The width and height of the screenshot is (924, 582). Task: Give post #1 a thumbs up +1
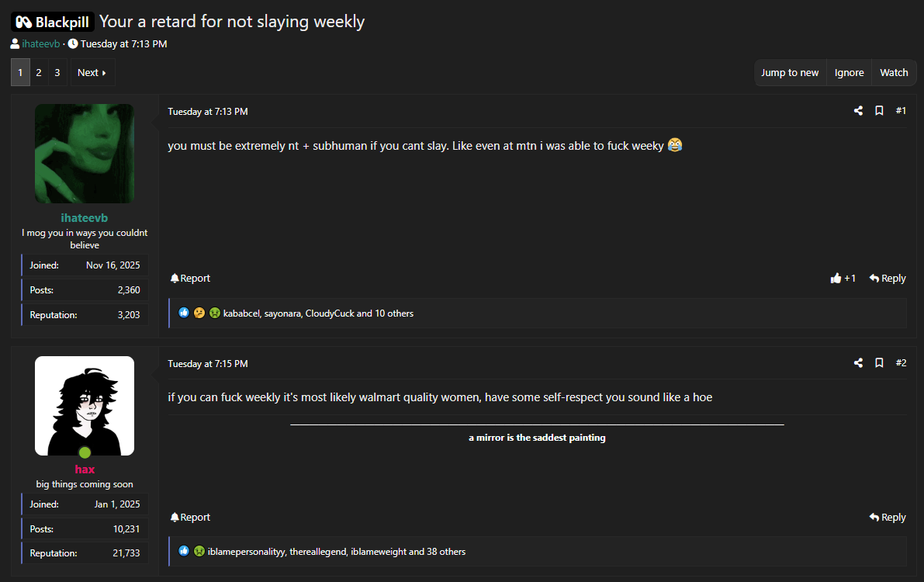pos(843,279)
